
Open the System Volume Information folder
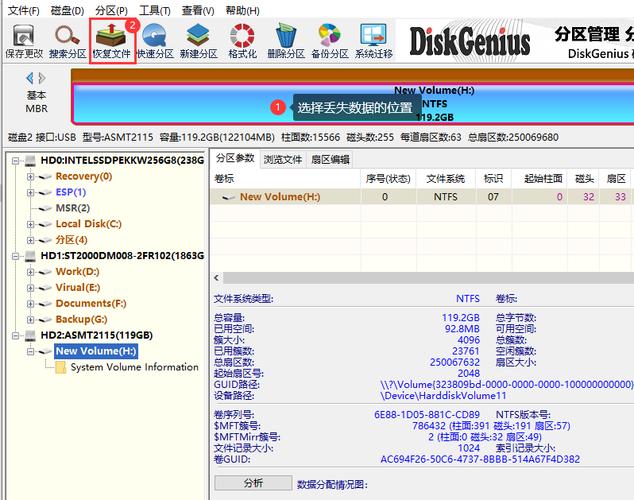tap(134, 367)
